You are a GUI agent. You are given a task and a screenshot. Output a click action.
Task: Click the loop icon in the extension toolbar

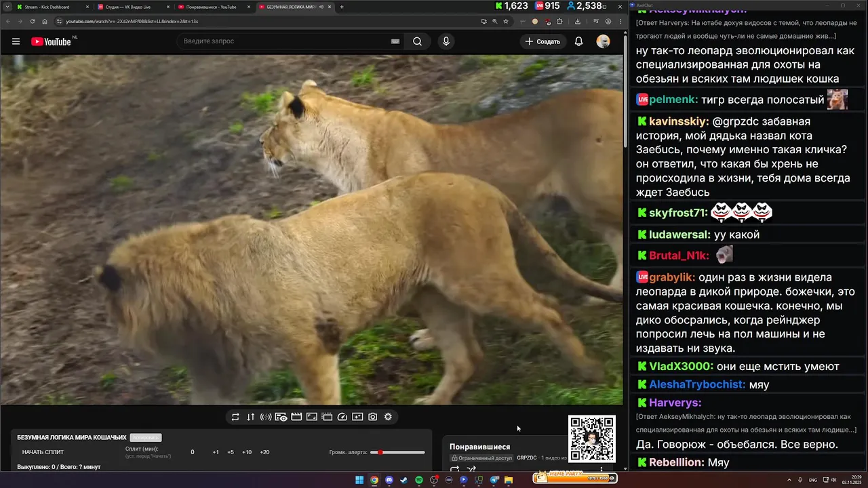tap(235, 417)
